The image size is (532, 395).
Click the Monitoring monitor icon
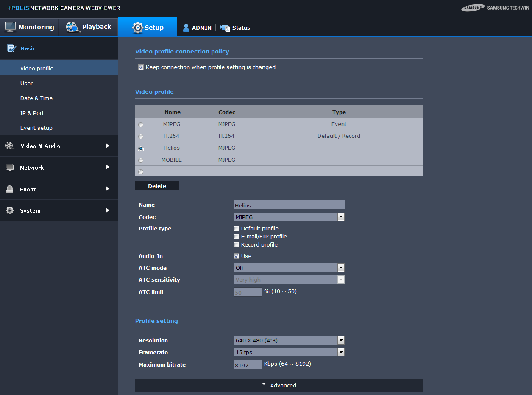(10, 27)
